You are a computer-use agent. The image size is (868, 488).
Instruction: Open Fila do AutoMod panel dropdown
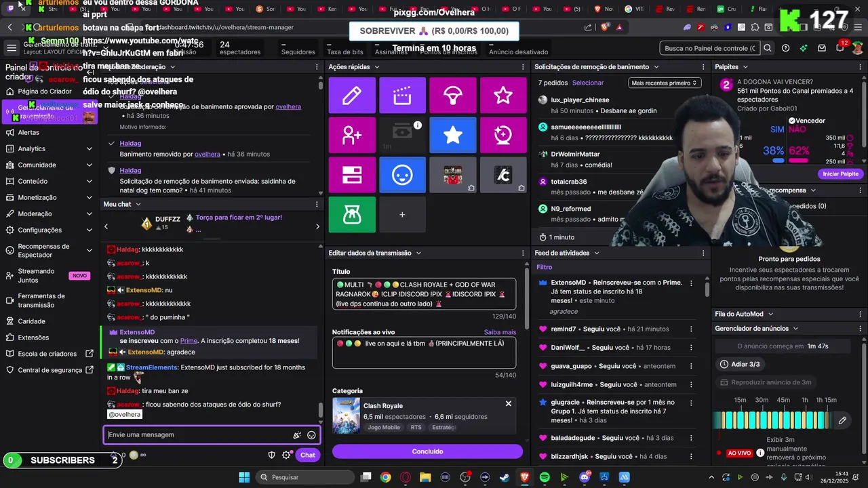click(770, 314)
